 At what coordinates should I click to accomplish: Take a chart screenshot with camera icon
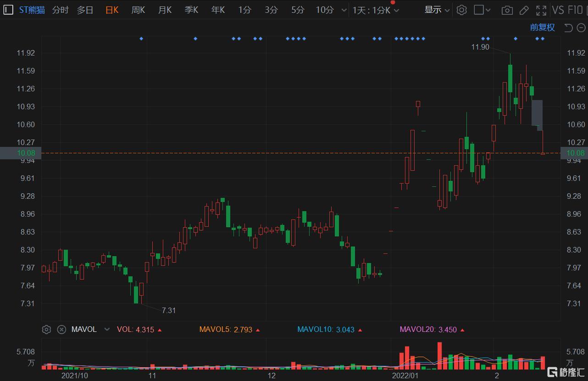pos(507,10)
